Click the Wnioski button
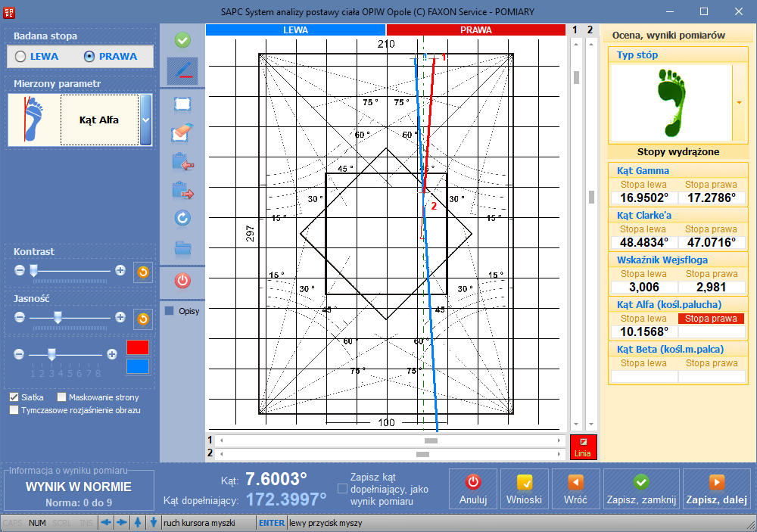The width and height of the screenshot is (757, 532). click(x=525, y=489)
